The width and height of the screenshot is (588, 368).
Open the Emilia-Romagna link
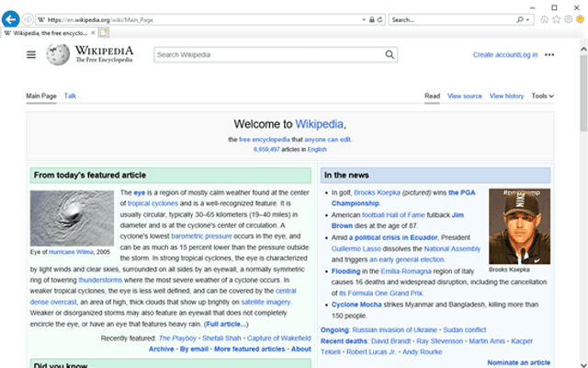[406, 271]
